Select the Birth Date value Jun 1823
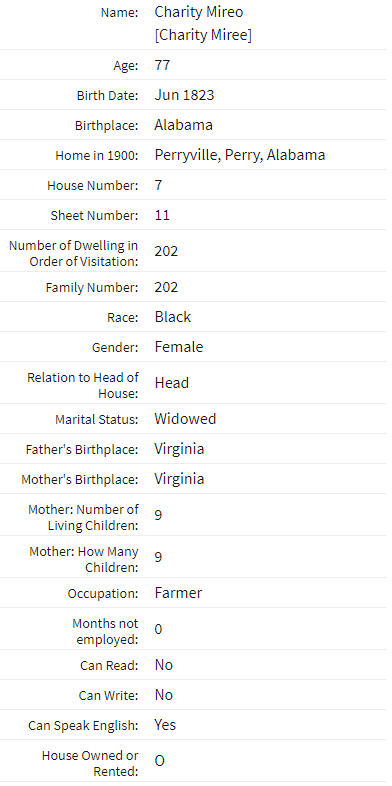 184,95
